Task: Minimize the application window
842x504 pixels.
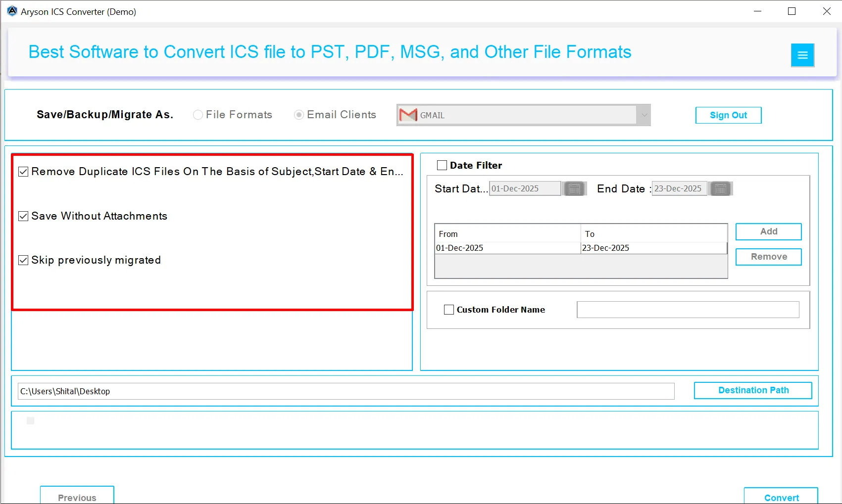Action: (x=757, y=11)
